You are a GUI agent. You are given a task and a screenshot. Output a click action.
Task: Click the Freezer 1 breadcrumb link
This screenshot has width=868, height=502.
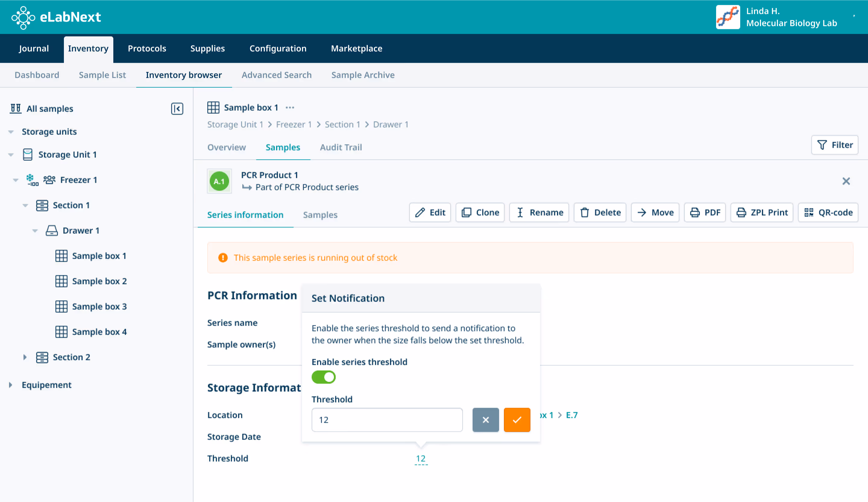point(294,125)
